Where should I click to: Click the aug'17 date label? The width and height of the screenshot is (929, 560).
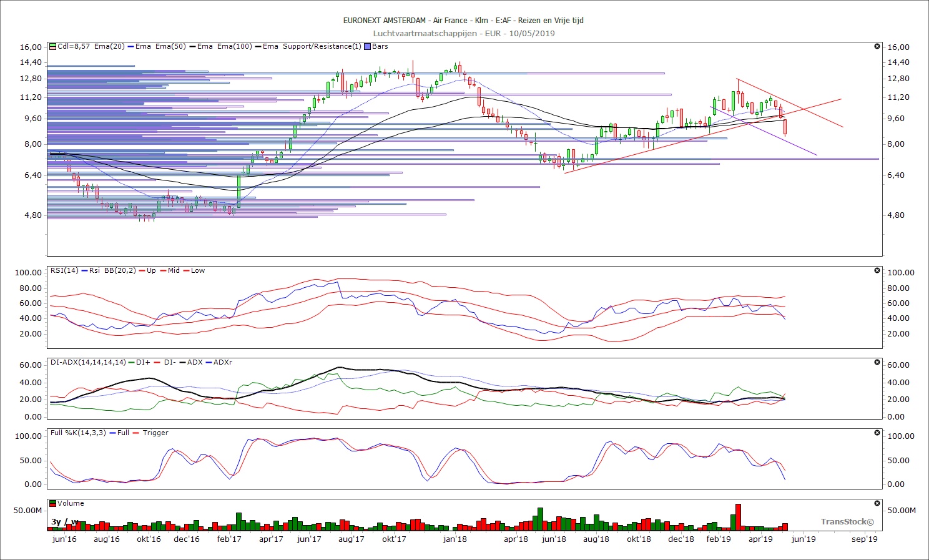click(351, 539)
